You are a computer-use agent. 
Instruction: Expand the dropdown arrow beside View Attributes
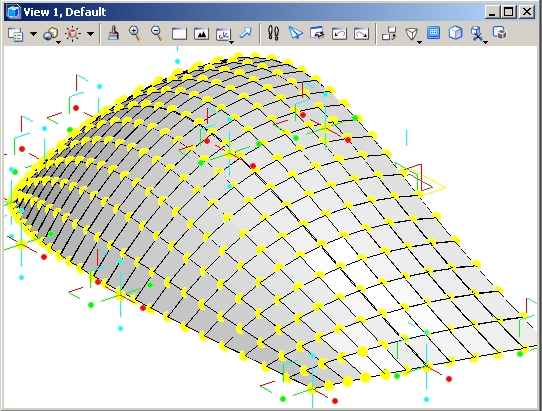[34, 34]
